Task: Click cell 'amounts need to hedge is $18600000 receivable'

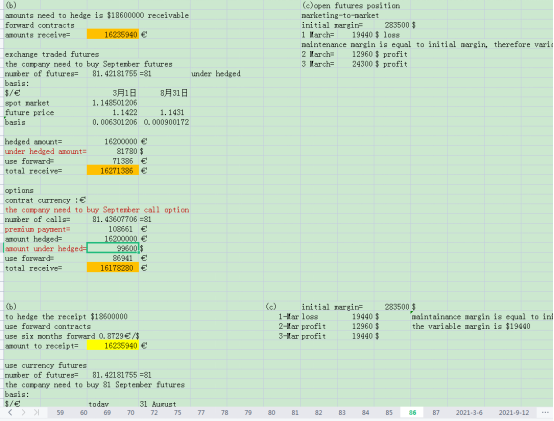Action: 97,16
